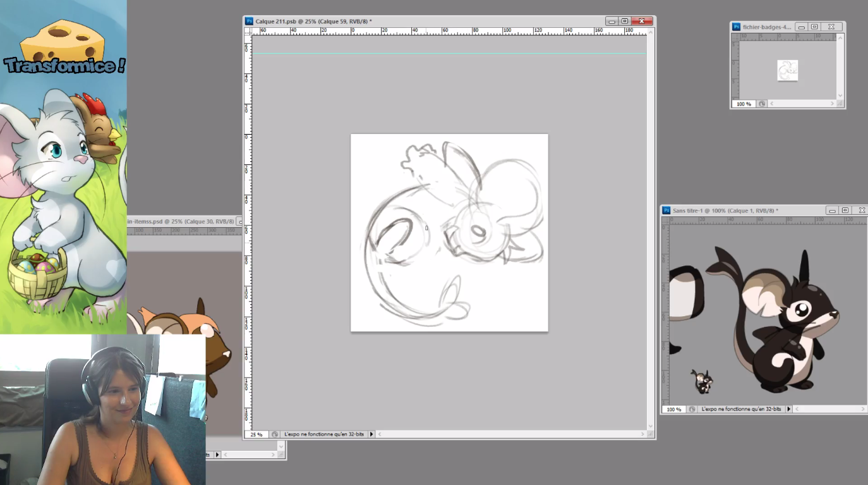
Task: Click the Sans titre-1 @ 100% title text
Action: point(726,211)
